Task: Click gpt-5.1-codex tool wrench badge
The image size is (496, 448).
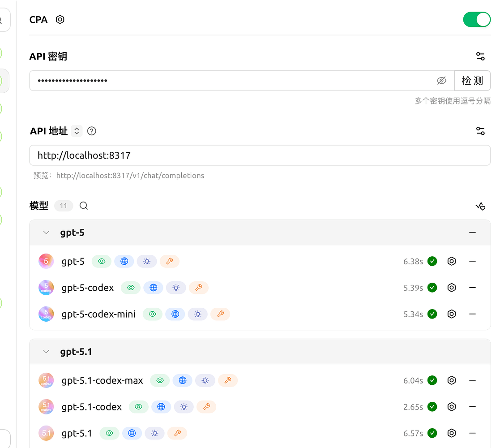Action: click(206, 407)
